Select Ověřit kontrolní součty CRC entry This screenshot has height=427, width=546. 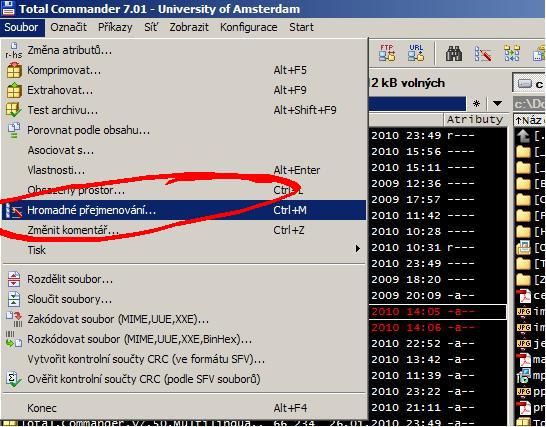pos(184,379)
